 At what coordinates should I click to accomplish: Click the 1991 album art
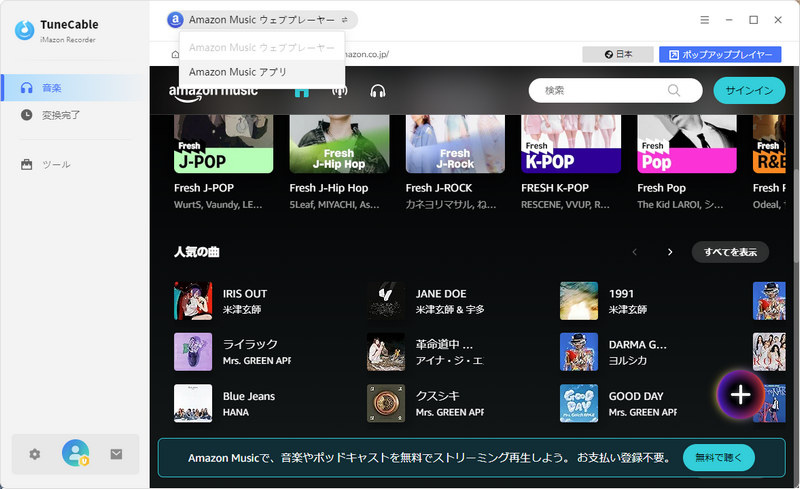(x=579, y=301)
